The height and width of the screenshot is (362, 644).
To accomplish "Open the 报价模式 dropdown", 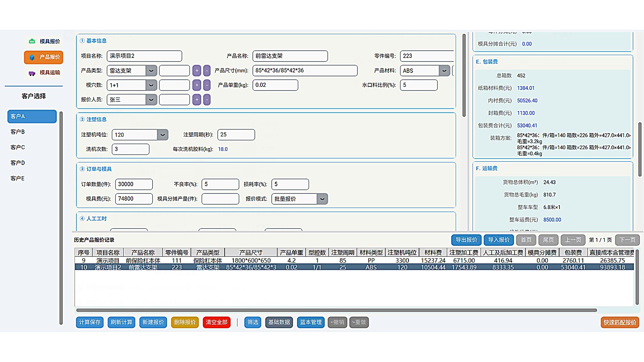I will [322, 199].
